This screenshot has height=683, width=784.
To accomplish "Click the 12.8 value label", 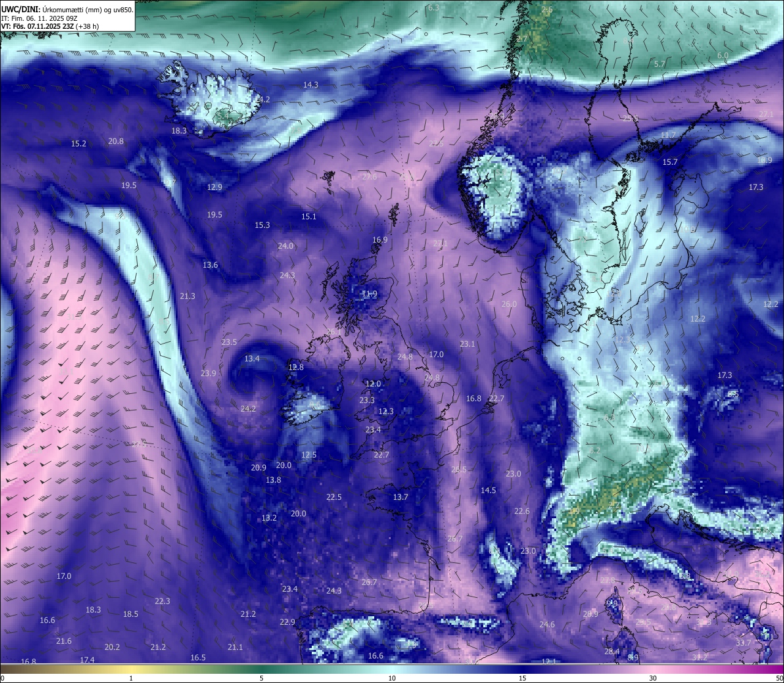I will (296, 367).
